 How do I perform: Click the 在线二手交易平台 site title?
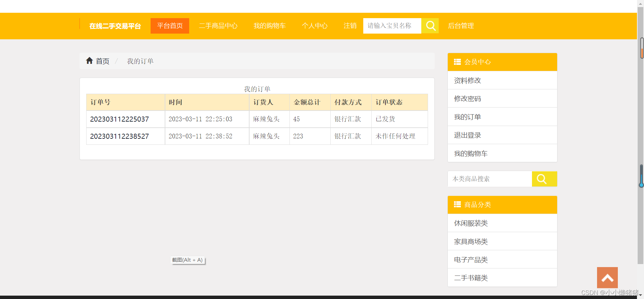pyautogui.click(x=115, y=26)
